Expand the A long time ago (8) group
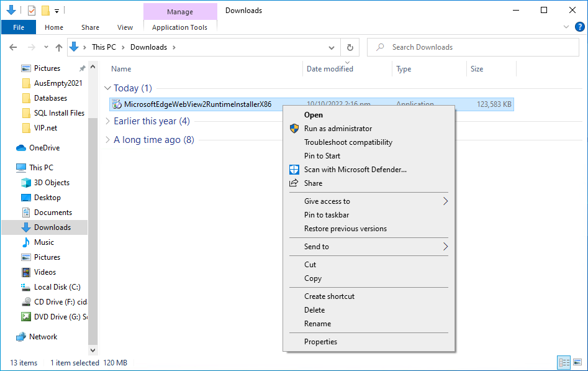The width and height of the screenshot is (588, 371). click(x=107, y=140)
